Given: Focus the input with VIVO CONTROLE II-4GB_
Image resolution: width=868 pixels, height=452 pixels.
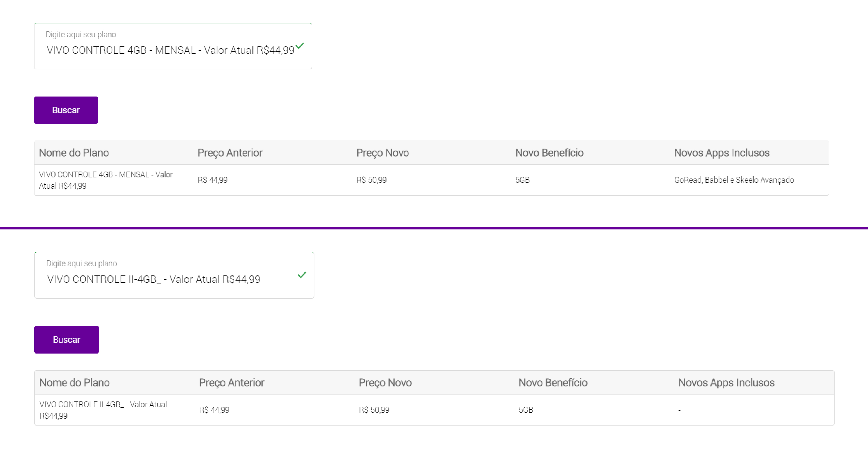Looking at the screenshot, I should click(x=174, y=275).
